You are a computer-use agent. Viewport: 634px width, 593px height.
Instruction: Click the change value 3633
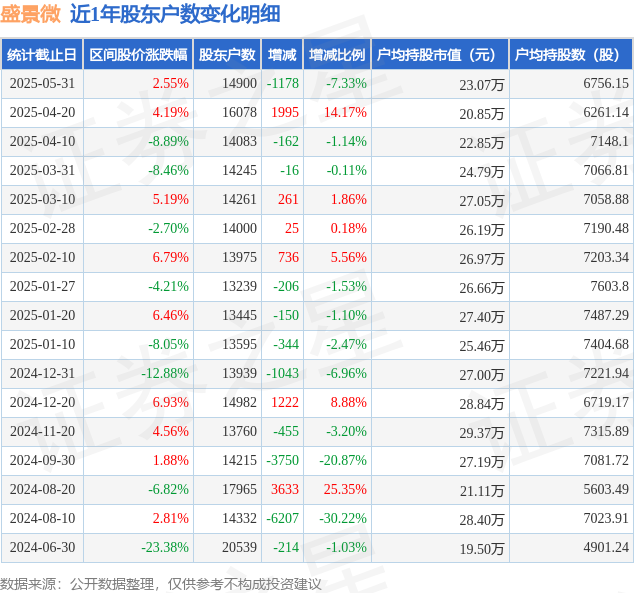click(x=285, y=490)
